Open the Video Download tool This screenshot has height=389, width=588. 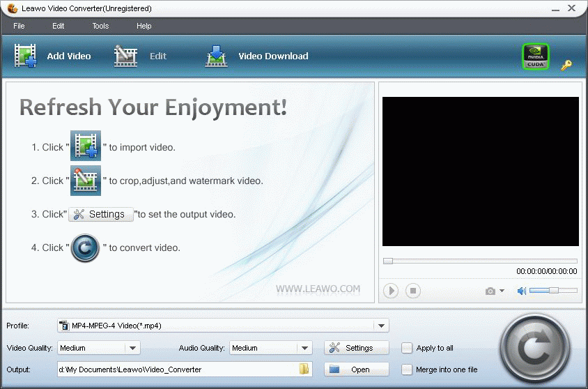click(x=217, y=56)
